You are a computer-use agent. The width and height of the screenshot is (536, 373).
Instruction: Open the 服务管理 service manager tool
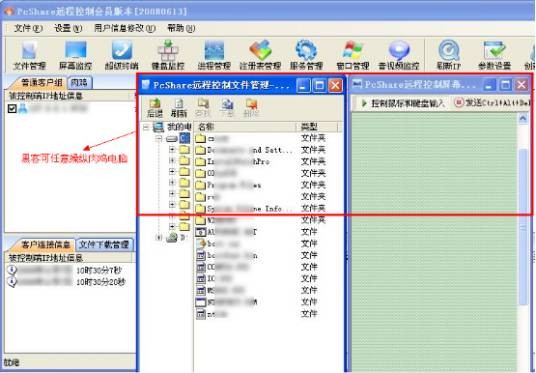pos(306,55)
